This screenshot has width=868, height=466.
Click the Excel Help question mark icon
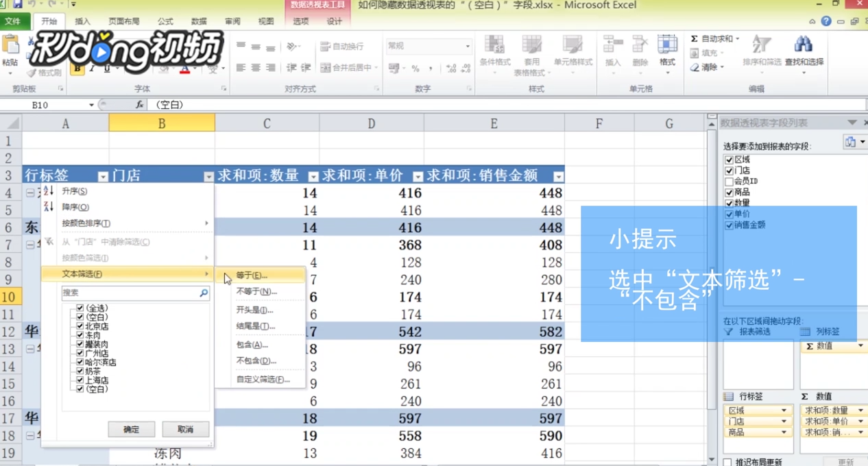(826, 21)
